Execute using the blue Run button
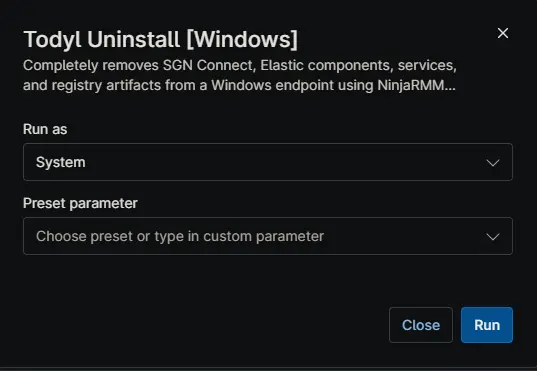 coord(487,325)
